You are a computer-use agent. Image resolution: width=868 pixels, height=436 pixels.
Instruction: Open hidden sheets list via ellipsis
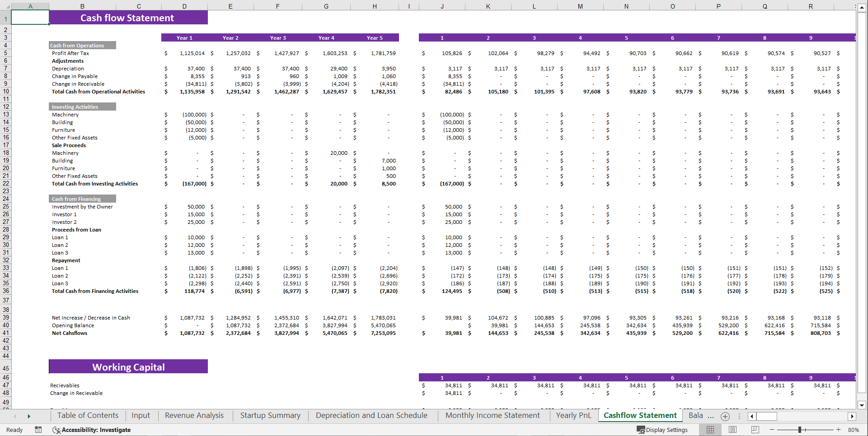click(739, 416)
